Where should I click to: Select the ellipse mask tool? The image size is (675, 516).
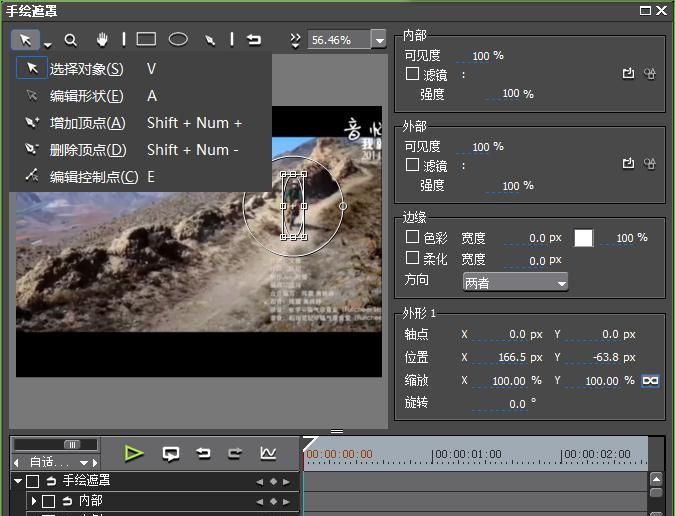178,39
